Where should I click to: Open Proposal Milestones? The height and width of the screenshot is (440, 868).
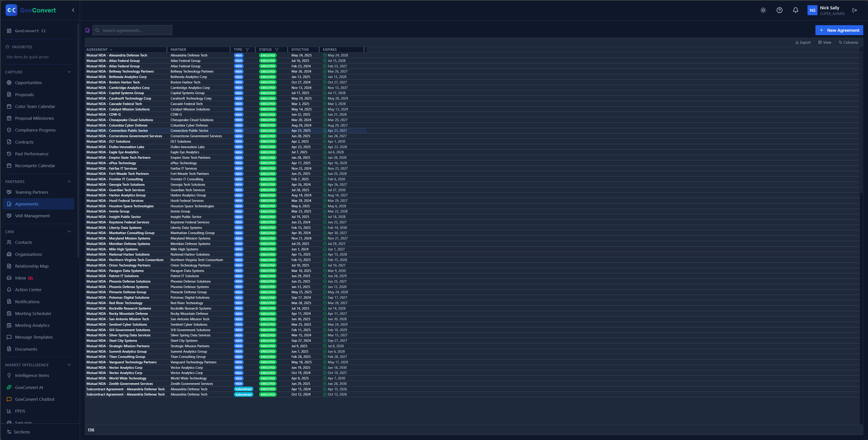coord(38,118)
